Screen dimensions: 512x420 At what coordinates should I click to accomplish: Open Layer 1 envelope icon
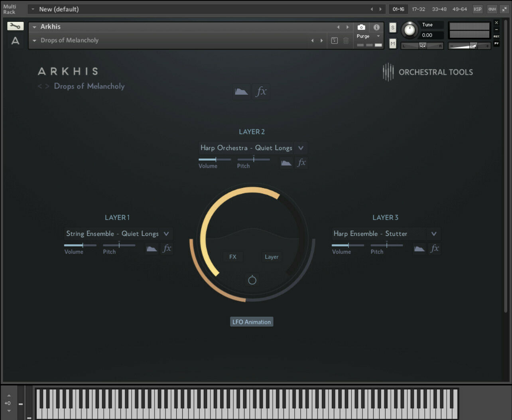152,248
